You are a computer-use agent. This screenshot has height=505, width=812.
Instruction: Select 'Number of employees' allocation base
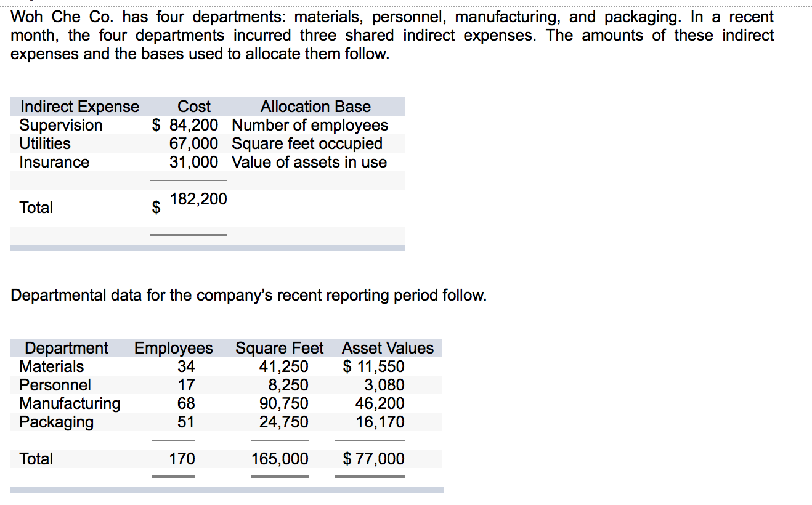point(310,125)
